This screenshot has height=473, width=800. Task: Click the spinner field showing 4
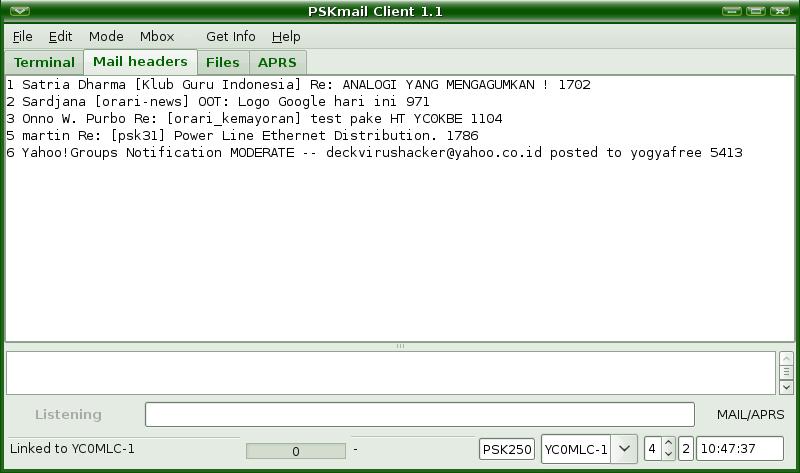click(x=653, y=449)
